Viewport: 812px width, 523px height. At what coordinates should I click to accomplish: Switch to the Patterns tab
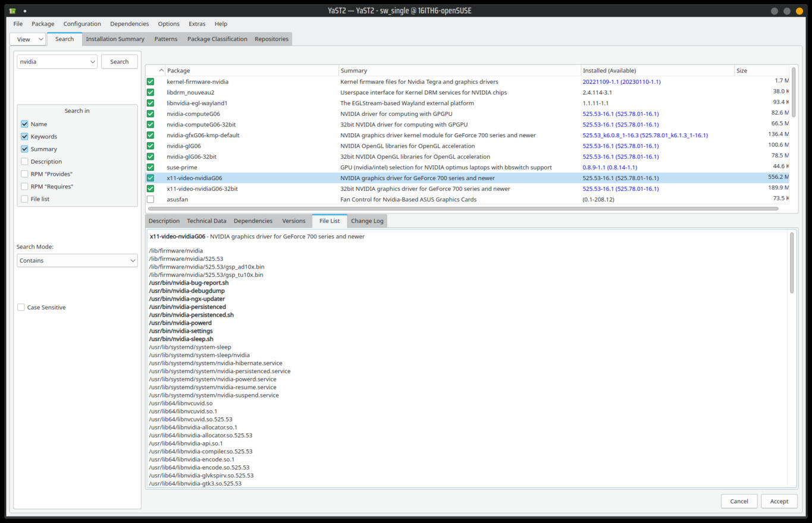[166, 39]
